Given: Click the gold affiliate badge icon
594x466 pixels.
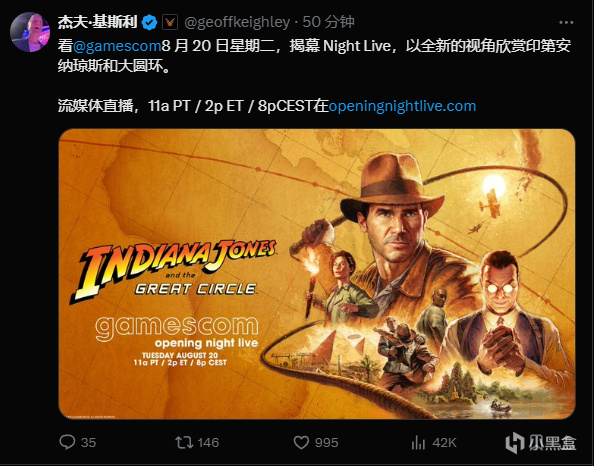Looking at the screenshot, I should (170, 22).
